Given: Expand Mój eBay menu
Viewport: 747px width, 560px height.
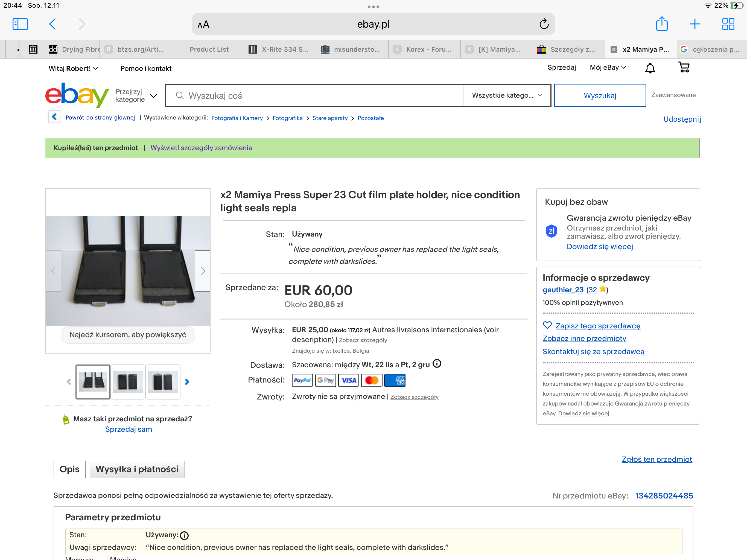Looking at the screenshot, I should (x=608, y=68).
